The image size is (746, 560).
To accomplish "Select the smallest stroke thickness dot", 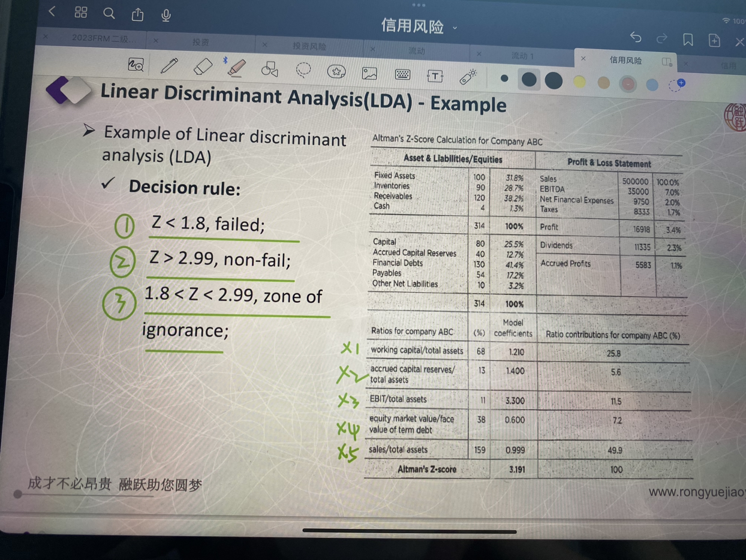I will [x=504, y=78].
